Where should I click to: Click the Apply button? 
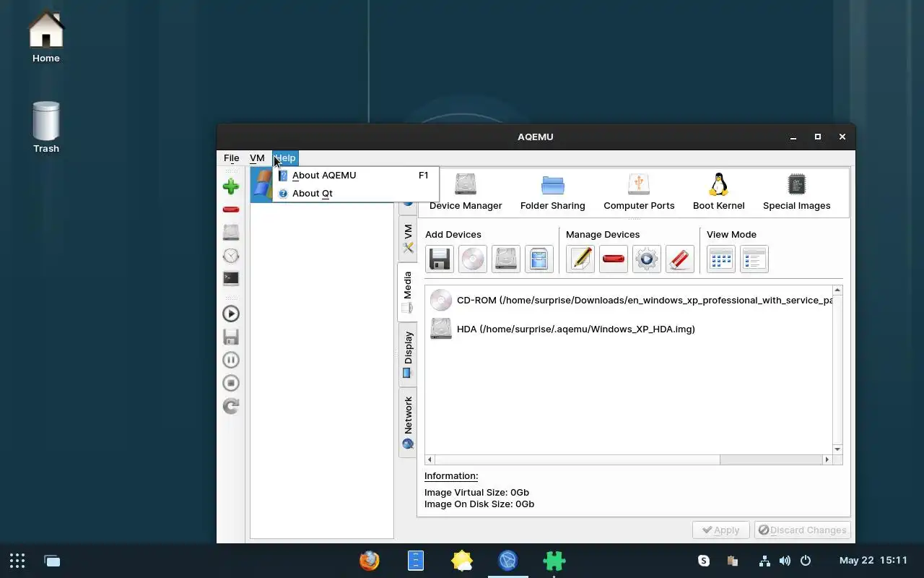click(720, 530)
